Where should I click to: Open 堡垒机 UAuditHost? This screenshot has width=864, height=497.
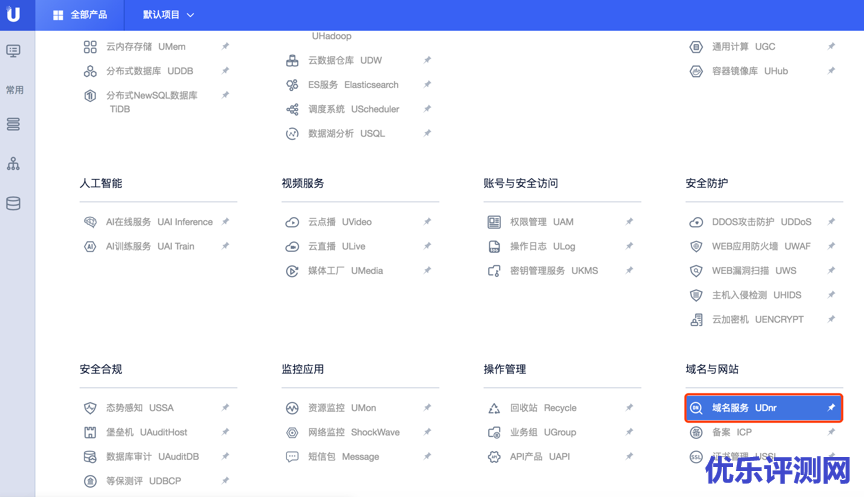pos(147,433)
